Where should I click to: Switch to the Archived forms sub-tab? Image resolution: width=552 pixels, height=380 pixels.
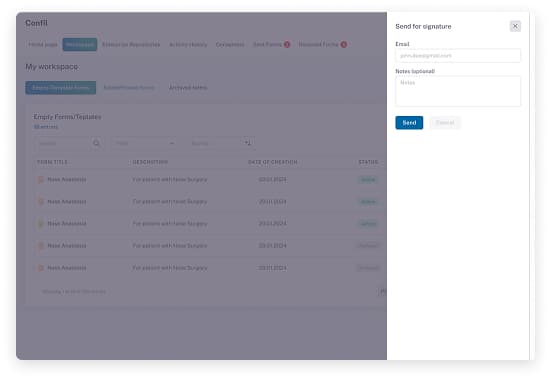[188, 88]
